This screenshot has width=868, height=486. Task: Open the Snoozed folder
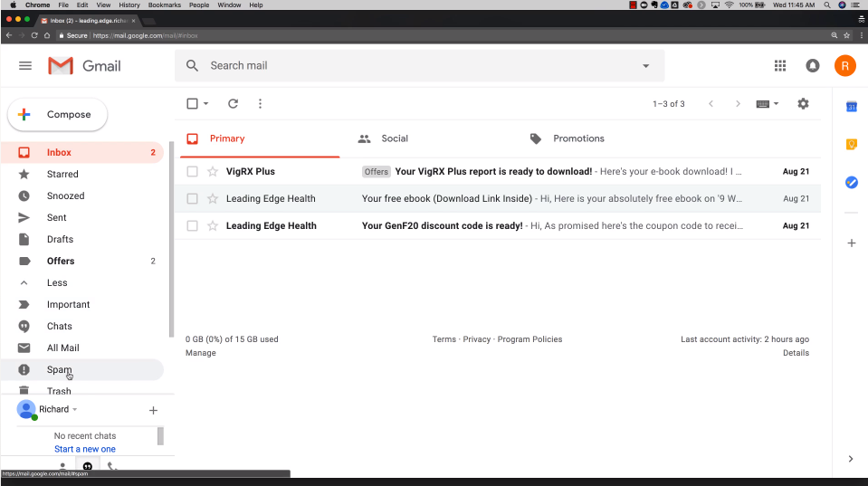[82, 195]
